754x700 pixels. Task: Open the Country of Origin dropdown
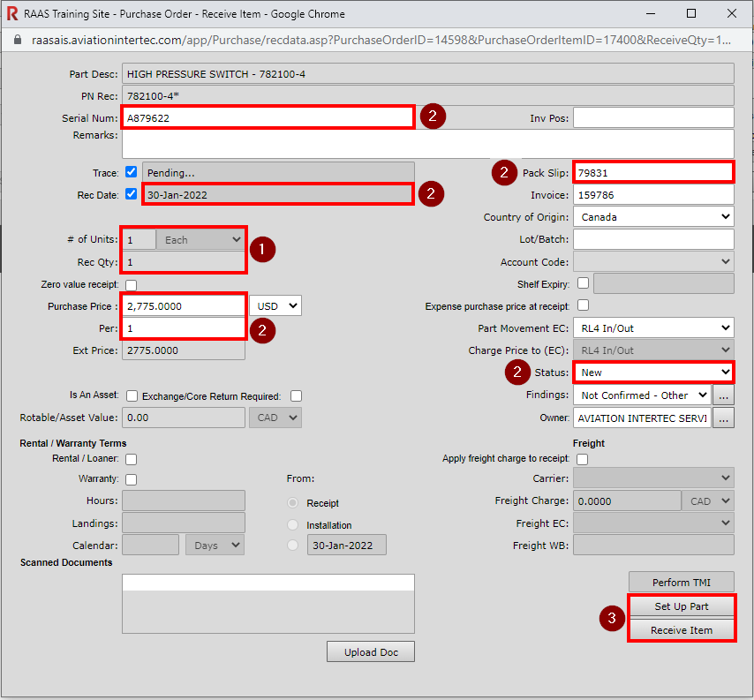653,217
